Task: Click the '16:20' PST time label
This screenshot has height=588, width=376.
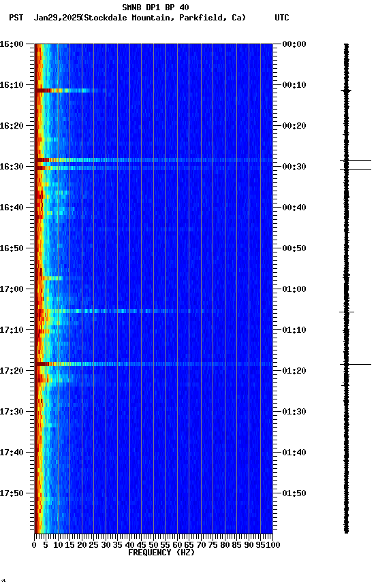Action: click(12, 126)
